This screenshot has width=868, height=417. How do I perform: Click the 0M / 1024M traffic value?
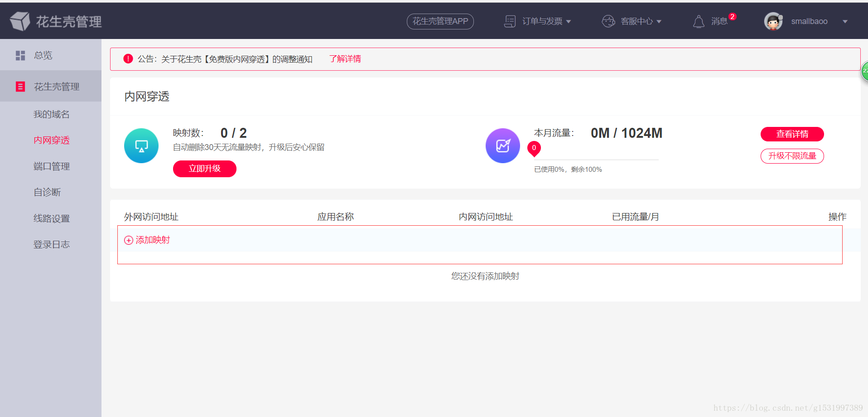point(627,133)
